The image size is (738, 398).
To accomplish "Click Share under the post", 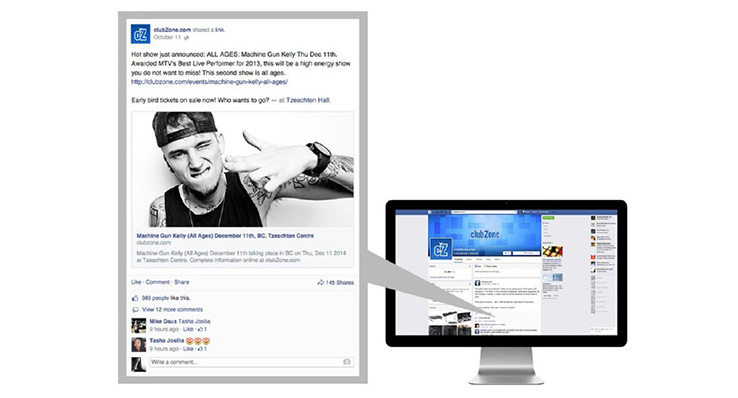I will tap(182, 282).
